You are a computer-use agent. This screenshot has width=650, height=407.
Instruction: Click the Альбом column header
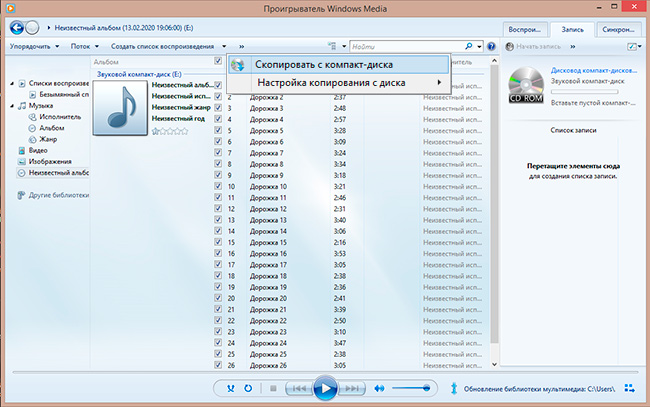106,62
